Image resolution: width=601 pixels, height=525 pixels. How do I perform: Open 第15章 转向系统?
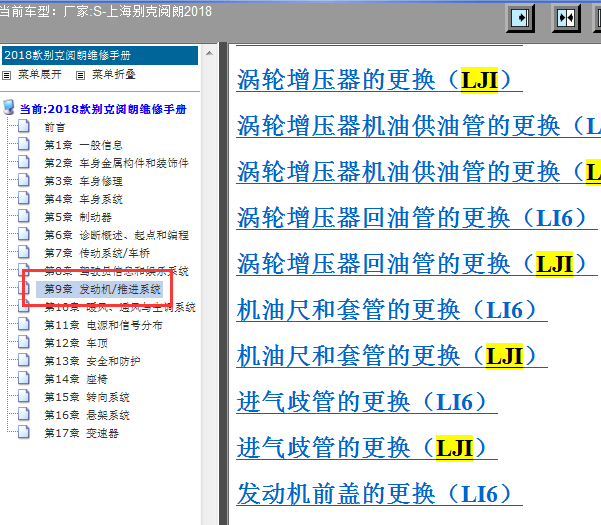pyautogui.click(x=87, y=397)
